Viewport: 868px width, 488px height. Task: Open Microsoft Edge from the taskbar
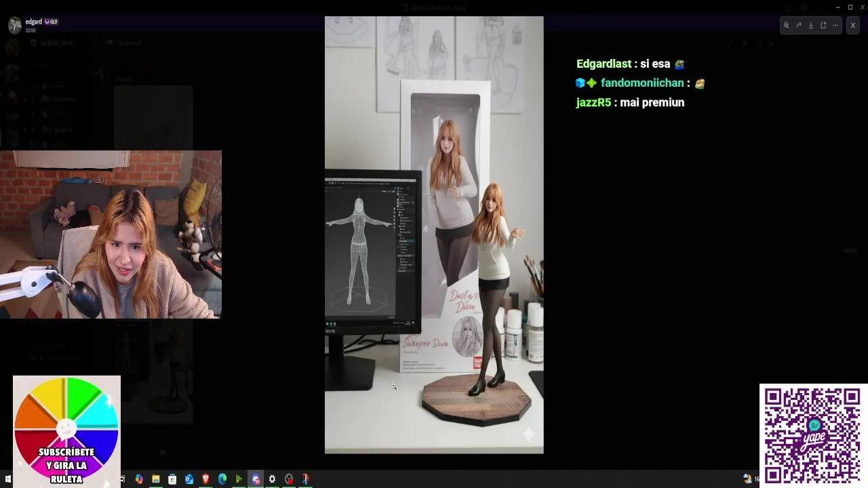(x=222, y=479)
